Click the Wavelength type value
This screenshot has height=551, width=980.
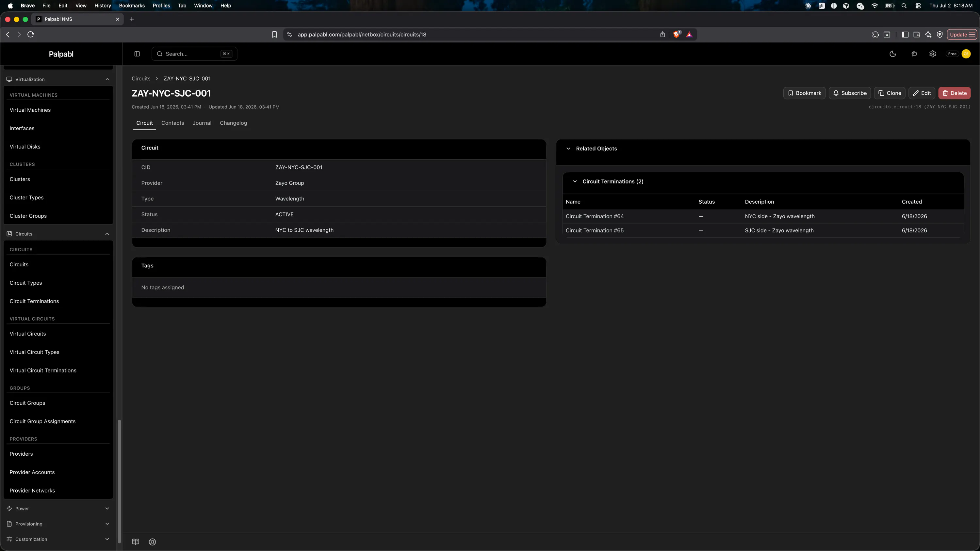tap(289, 198)
